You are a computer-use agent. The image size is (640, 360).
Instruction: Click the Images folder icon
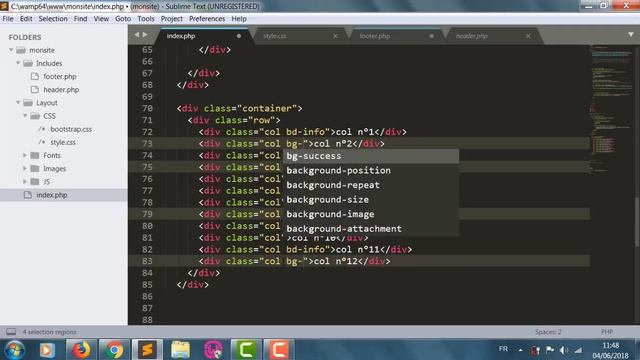click(35, 168)
